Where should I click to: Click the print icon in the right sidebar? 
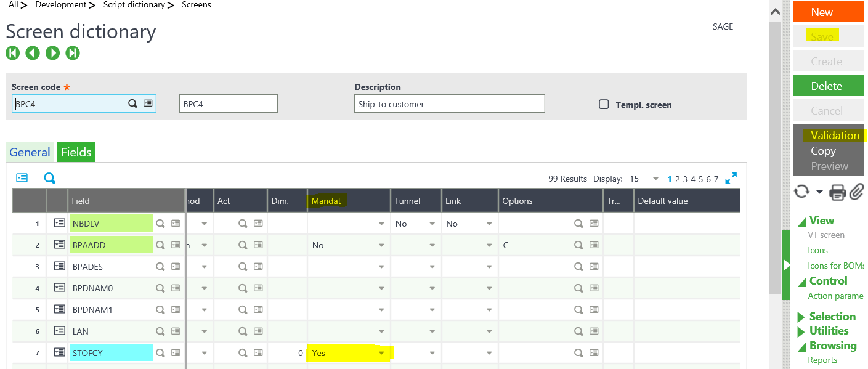837,192
